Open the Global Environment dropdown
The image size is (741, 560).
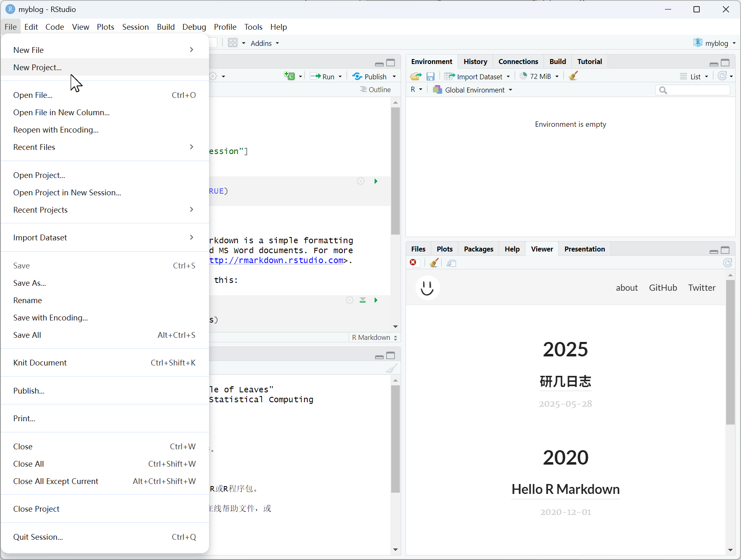[473, 90]
